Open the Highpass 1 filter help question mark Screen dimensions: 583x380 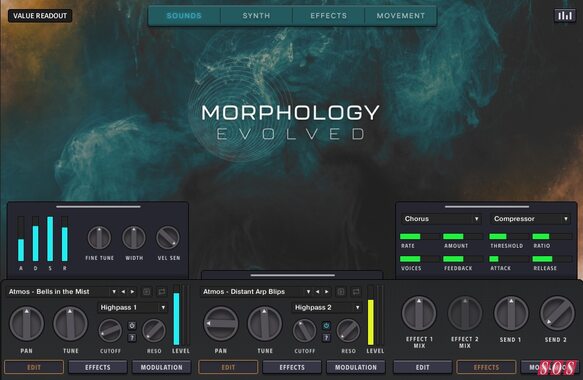(x=132, y=338)
